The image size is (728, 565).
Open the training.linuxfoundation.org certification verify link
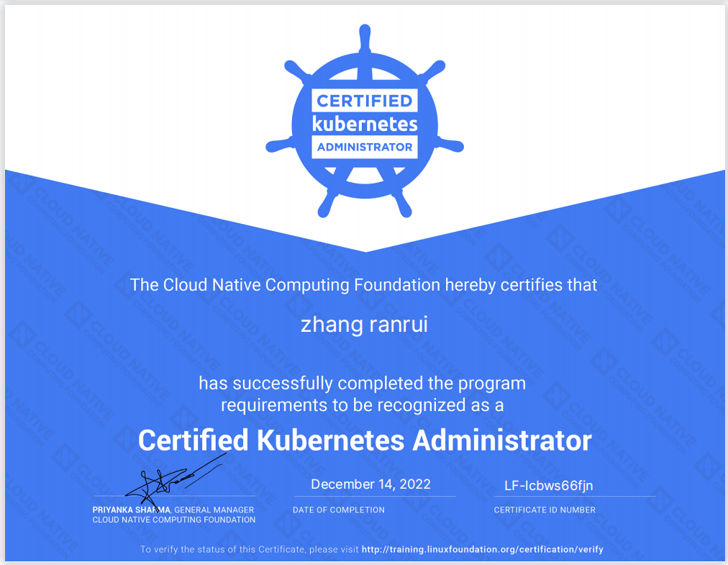pyautogui.click(x=483, y=549)
